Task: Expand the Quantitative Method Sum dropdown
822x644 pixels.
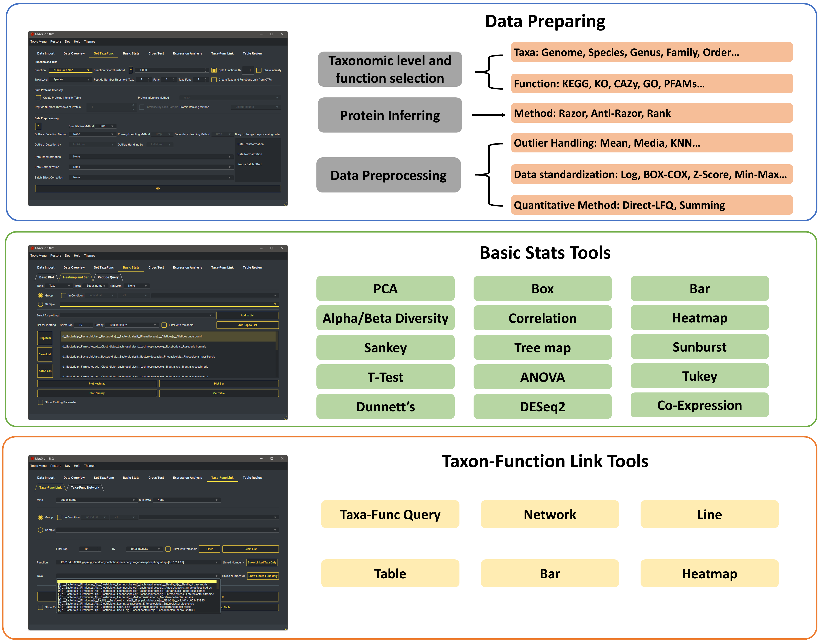Action: [x=106, y=126]
